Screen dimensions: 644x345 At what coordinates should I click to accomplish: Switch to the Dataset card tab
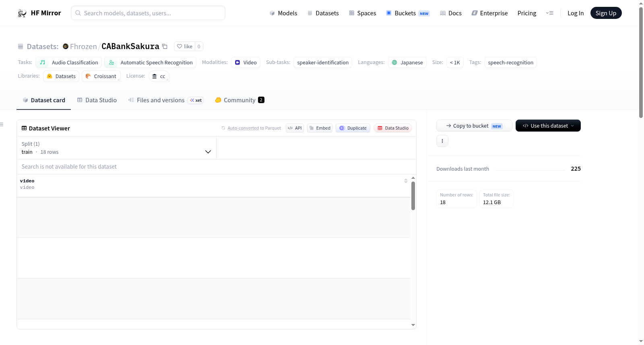pos(44,100)
